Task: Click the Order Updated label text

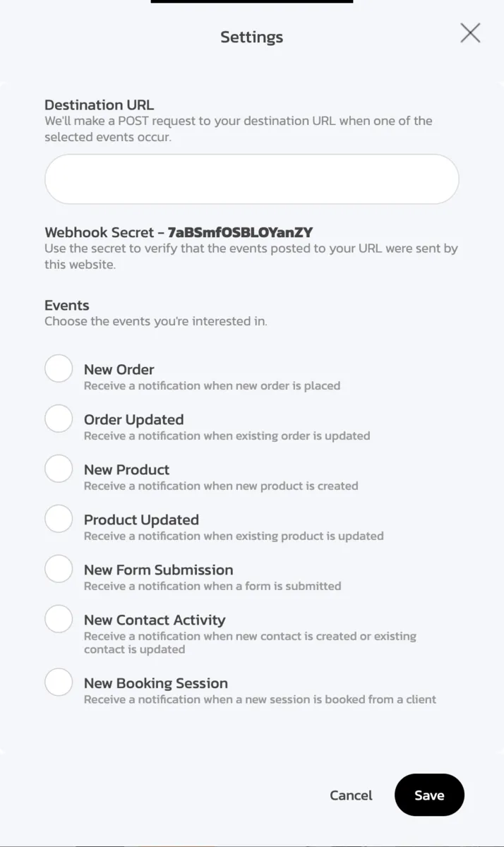Action: 134,419
